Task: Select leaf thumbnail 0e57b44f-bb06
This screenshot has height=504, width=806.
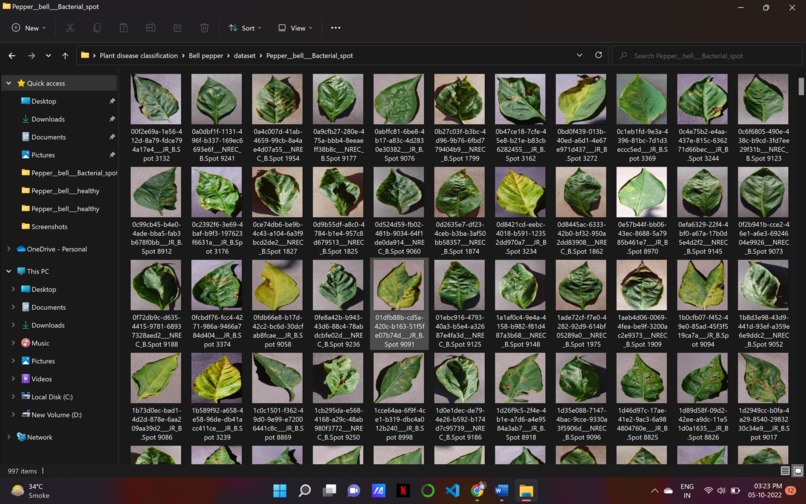Action: pyautogui.click(x=642, y=192)
